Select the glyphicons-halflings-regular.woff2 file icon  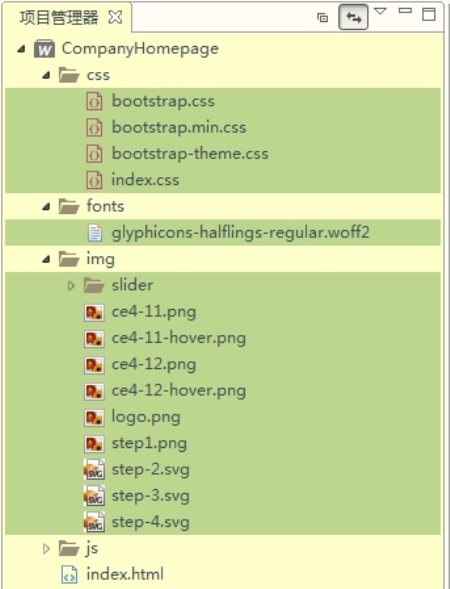95,233
